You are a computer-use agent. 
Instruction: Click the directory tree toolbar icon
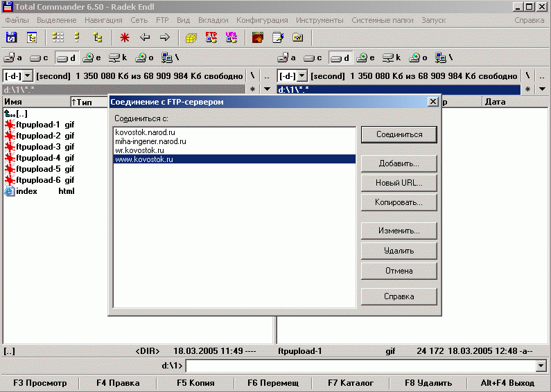click(32, 37)
